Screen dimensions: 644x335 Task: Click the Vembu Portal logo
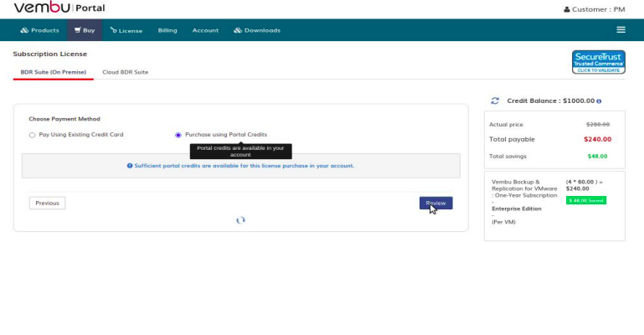point(59,8)
